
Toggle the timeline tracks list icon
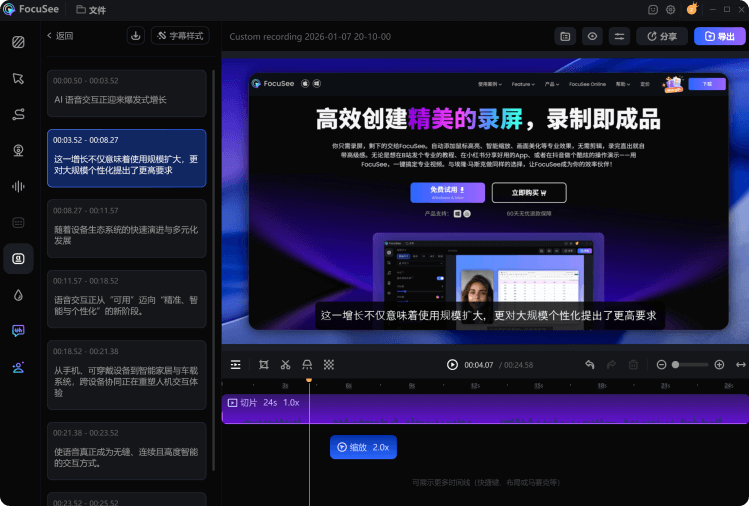[235, 365]
